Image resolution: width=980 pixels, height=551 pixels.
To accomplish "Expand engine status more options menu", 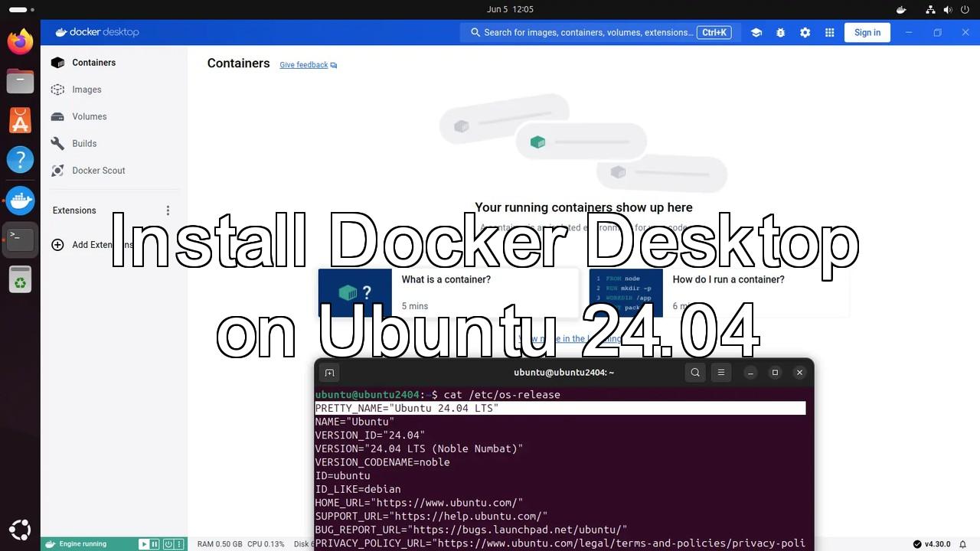I will point(180,544).
